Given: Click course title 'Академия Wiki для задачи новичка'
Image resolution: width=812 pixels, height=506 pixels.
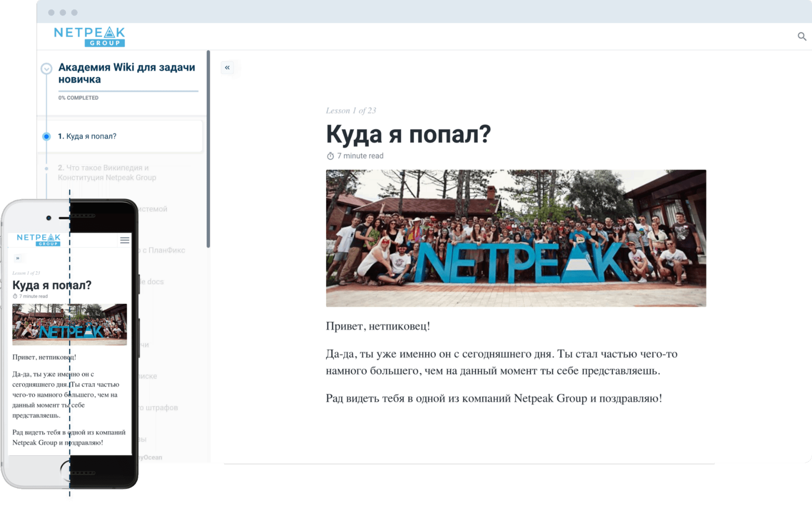Looking at the screenshot, I should tap(127, 73).
